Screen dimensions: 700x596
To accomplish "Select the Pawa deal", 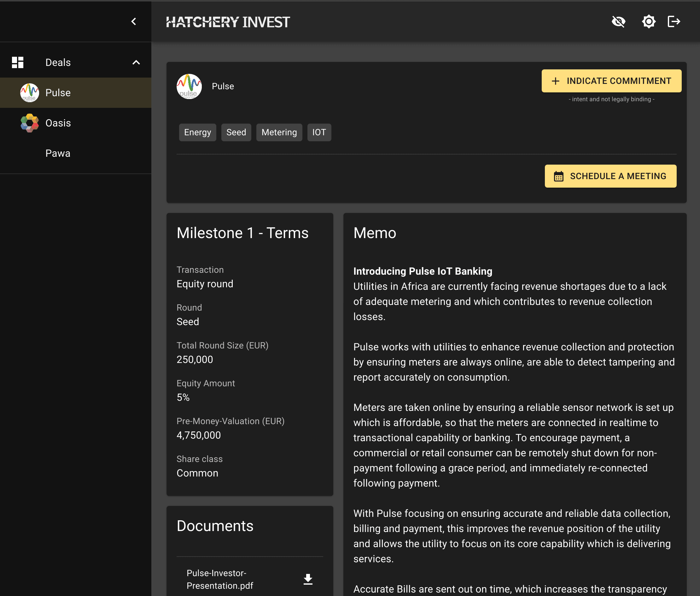I will tap(58, 153).
